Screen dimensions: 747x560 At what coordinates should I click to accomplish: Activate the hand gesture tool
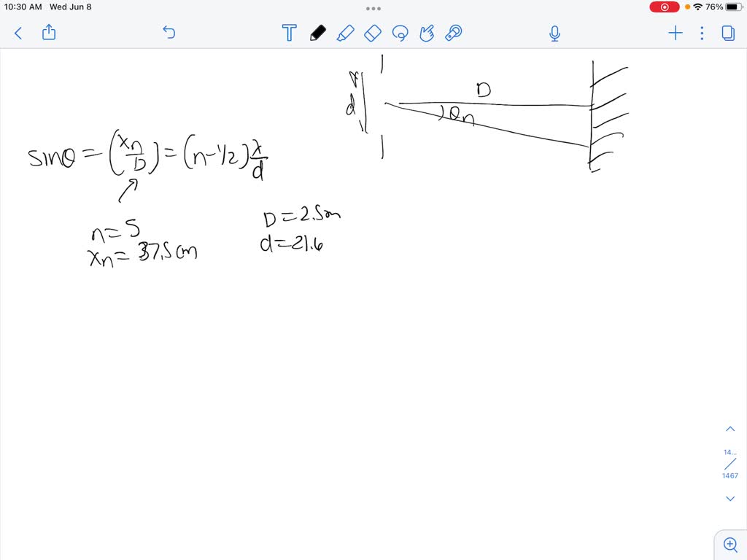coord(427,33)
